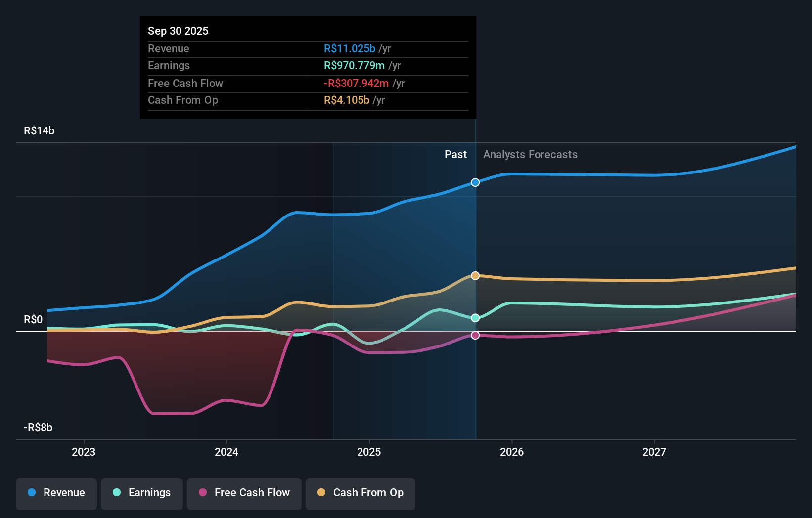Screen dimensions: 812x518
Task: Select the Past section label
Action: click(455, 154)
